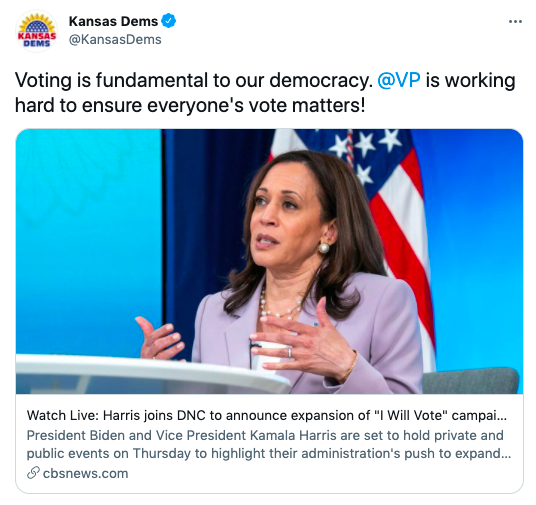Viewport: 536px width, 505px height.
Task: Open the cbsnews.com source domain
Action: click(85, 474)
